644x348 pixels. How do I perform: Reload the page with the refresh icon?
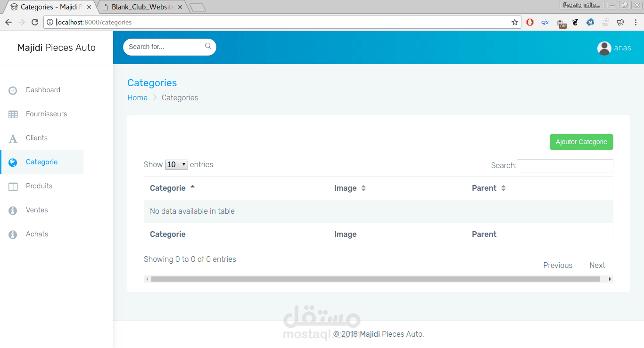coord(35,22)
